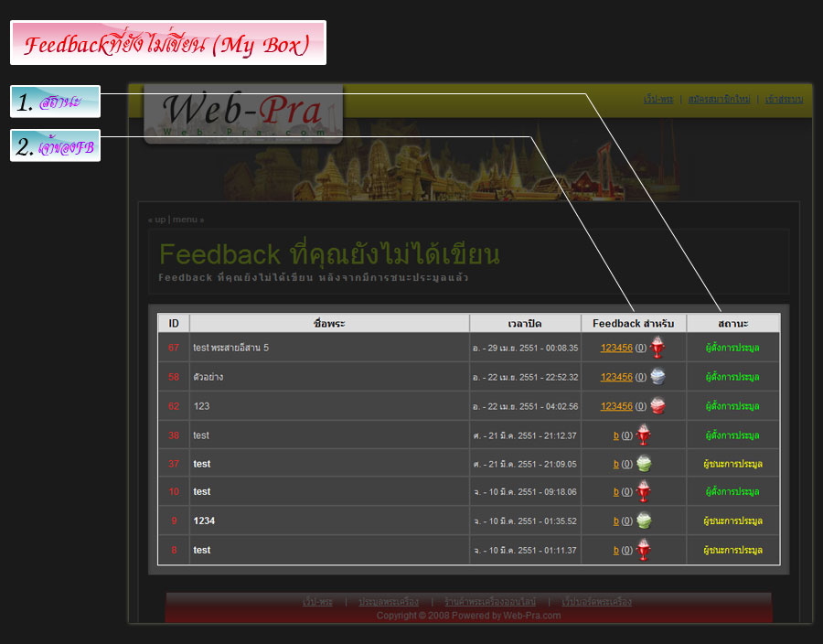Click the green cupcake icon in row 37
Screen dimensions: 823x644
point(644,464)
